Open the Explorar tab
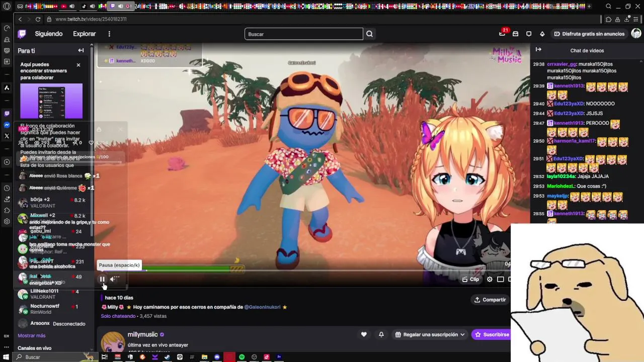This screenshot has height=362, width=644. 85,34
